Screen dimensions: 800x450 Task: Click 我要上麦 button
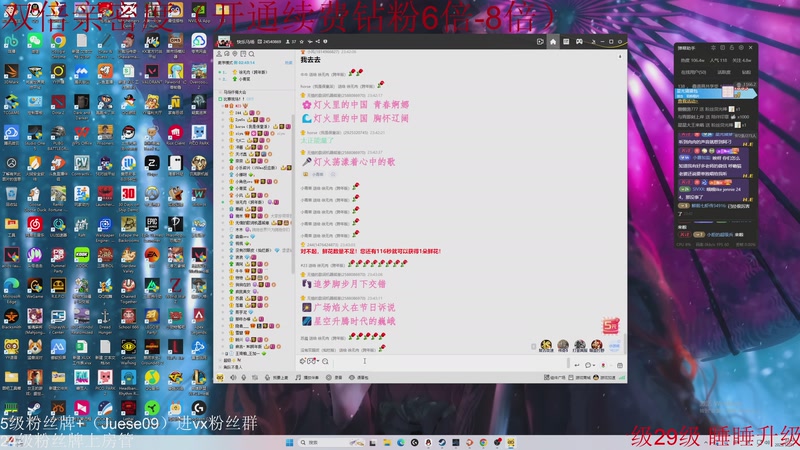[277, 378]
